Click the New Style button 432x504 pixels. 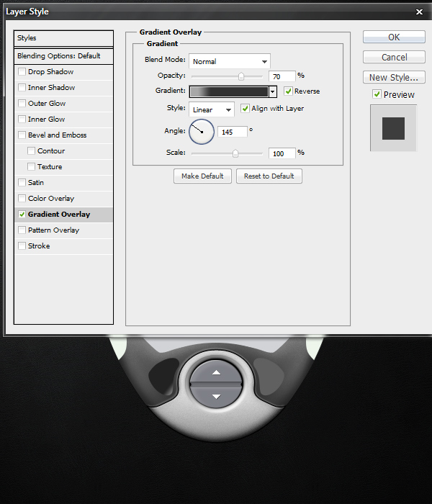click(x=394, y=78)
